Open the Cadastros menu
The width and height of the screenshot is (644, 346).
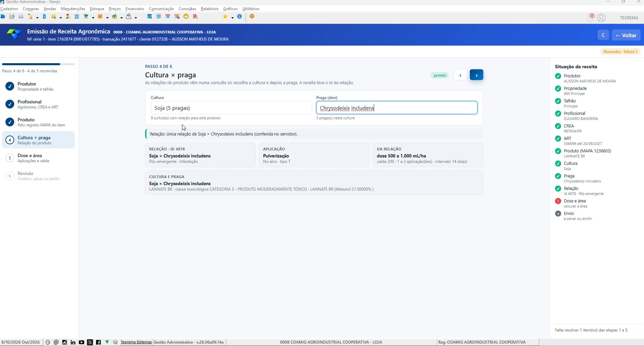pyautogui.click(x=9, y=9)
